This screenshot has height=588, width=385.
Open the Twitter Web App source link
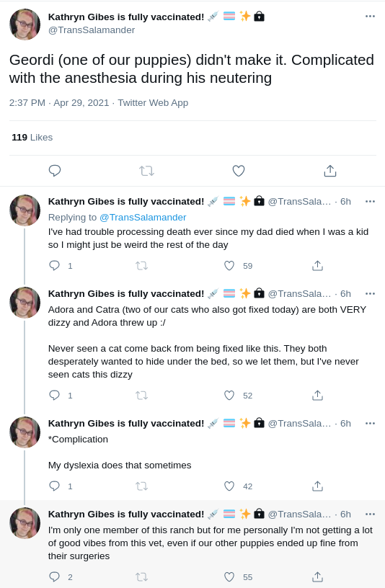[x=153, y=103]
